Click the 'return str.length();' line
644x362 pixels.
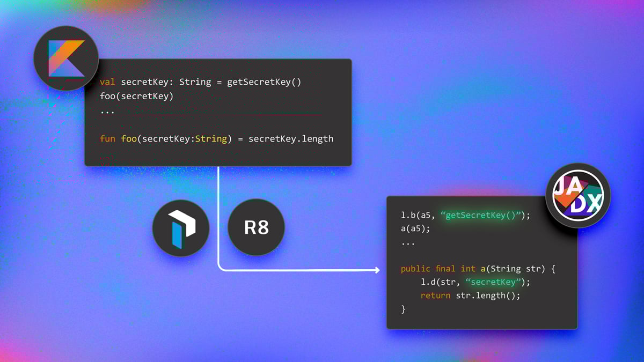[x=471, y=295]
